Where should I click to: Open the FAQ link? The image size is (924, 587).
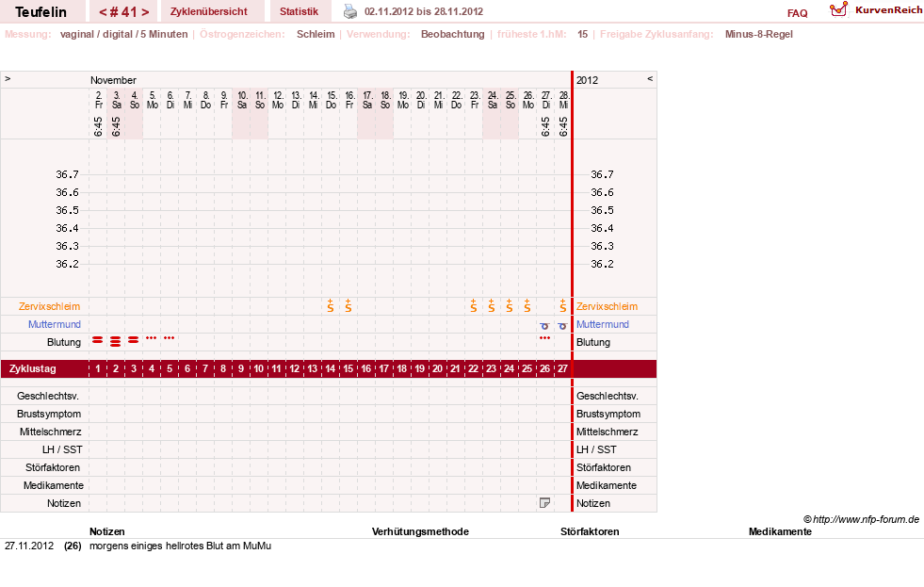(797, 13)
